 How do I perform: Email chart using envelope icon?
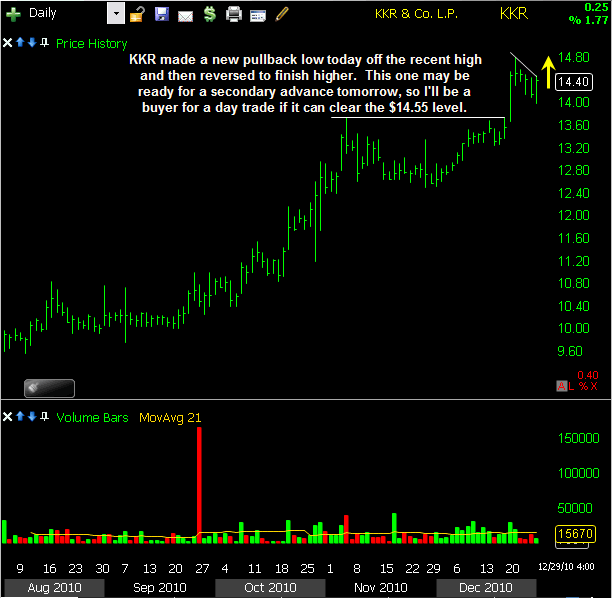click(x=185, y=16)
